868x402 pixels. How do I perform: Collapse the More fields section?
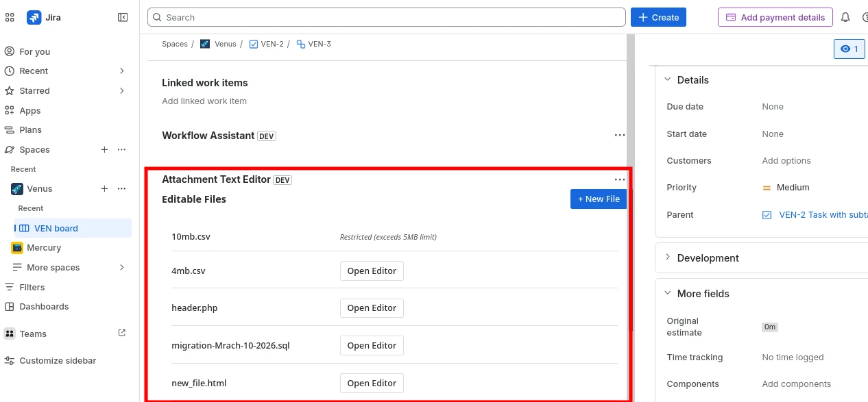[x=668, y=293]
